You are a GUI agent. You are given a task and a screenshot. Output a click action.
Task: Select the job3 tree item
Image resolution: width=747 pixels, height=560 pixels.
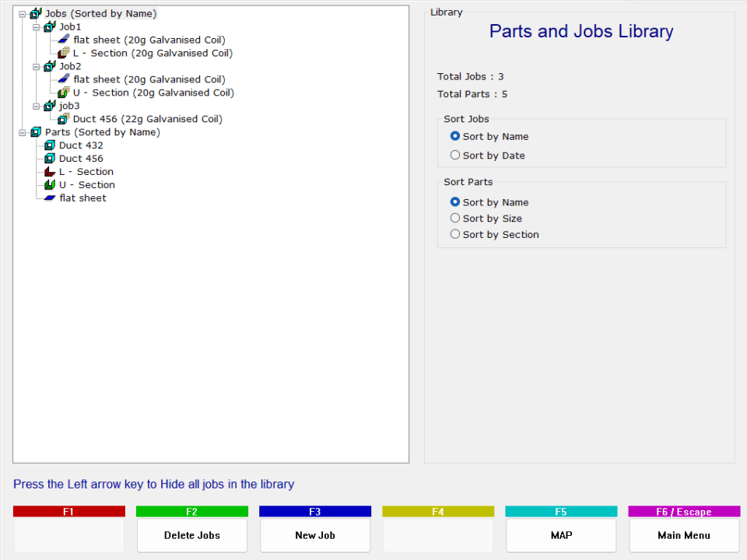(x=70, y=106)
